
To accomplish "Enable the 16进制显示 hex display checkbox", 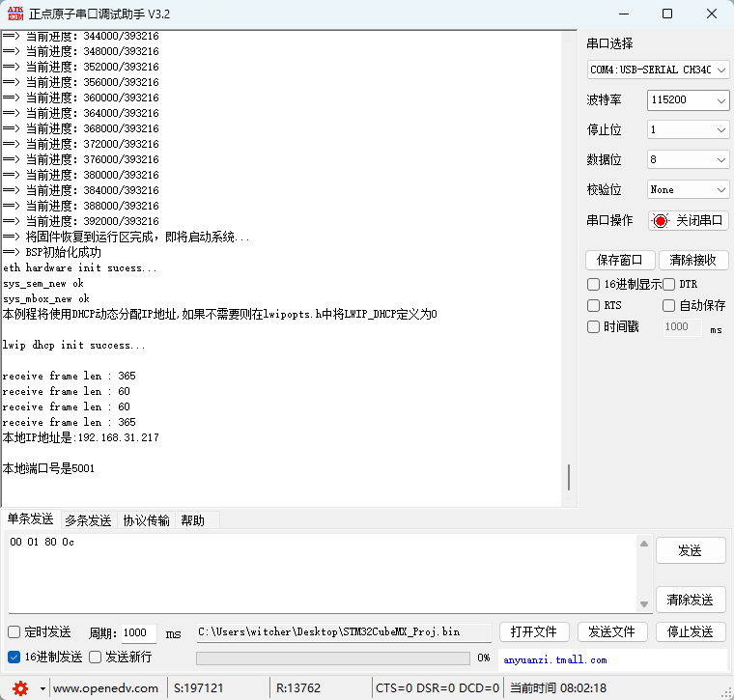I will coord(593,284).
